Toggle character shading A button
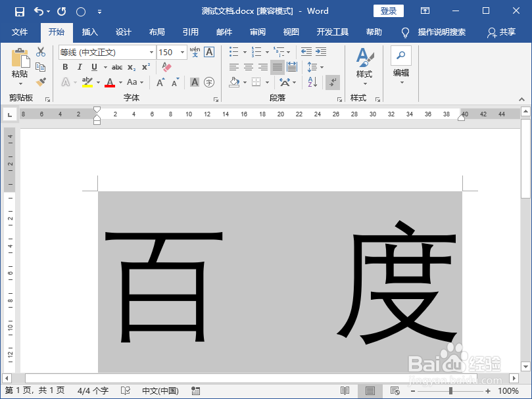This screenshot has height=399, width=532. 195,82
